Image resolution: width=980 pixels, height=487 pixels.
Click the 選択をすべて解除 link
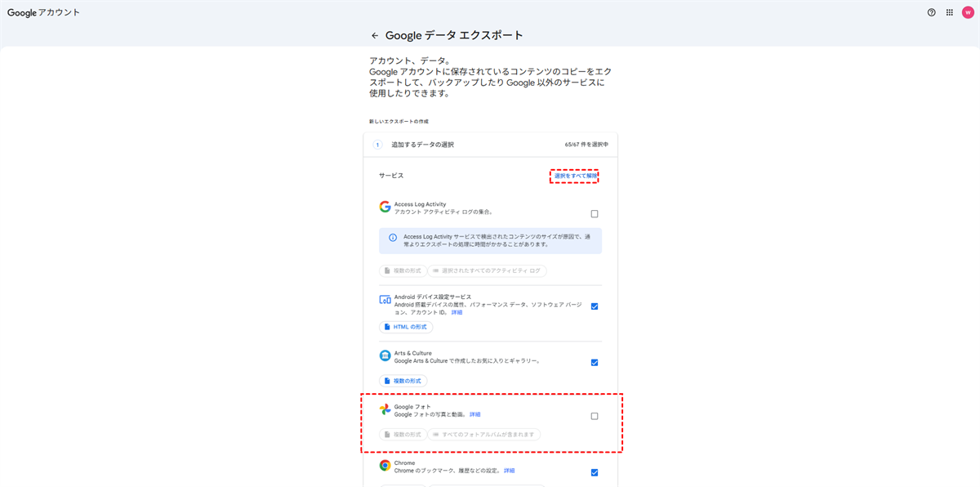click(576, 176)
